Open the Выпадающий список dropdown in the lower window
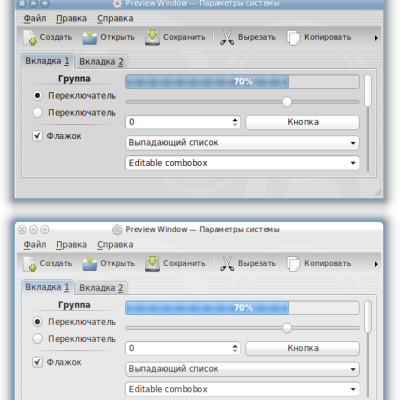 coord(242,369)
